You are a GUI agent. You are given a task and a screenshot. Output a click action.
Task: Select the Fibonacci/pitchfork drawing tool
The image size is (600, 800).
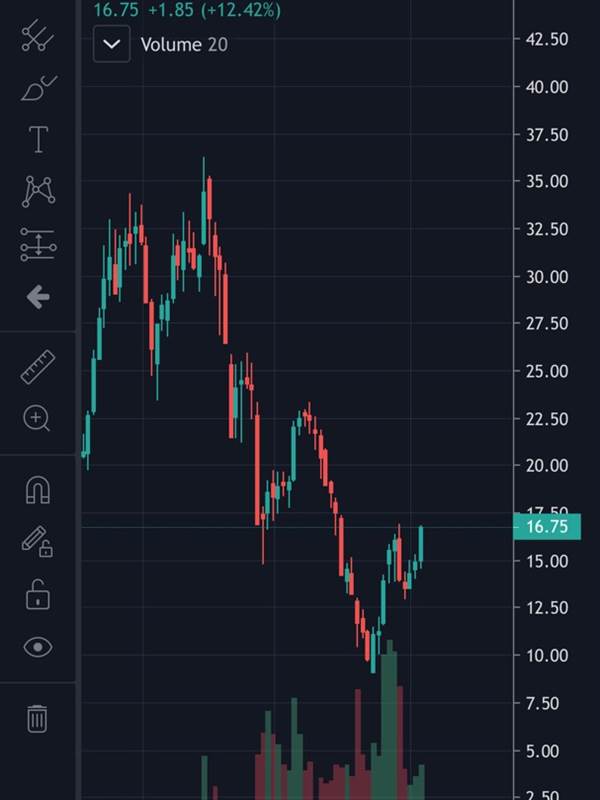tap(38, 36)
